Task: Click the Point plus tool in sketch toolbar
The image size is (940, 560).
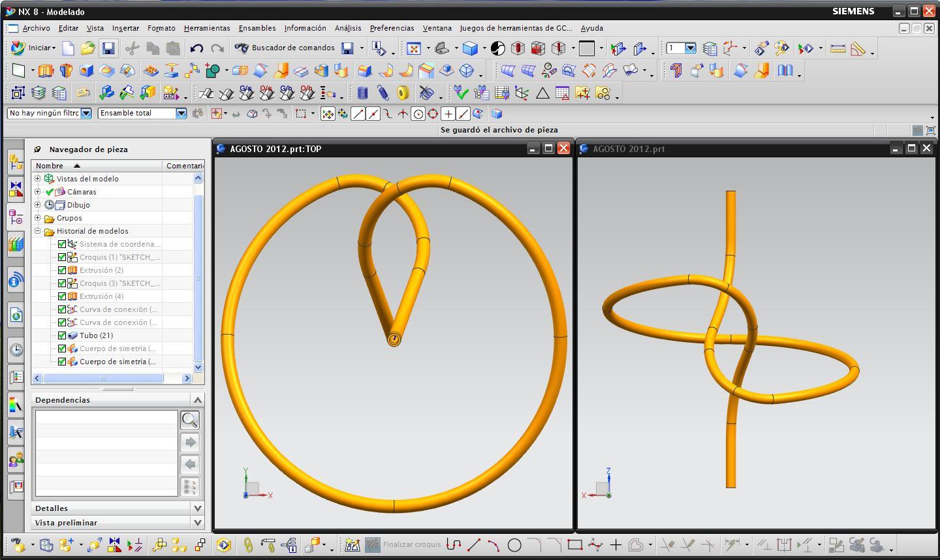Action: (615, 544)
